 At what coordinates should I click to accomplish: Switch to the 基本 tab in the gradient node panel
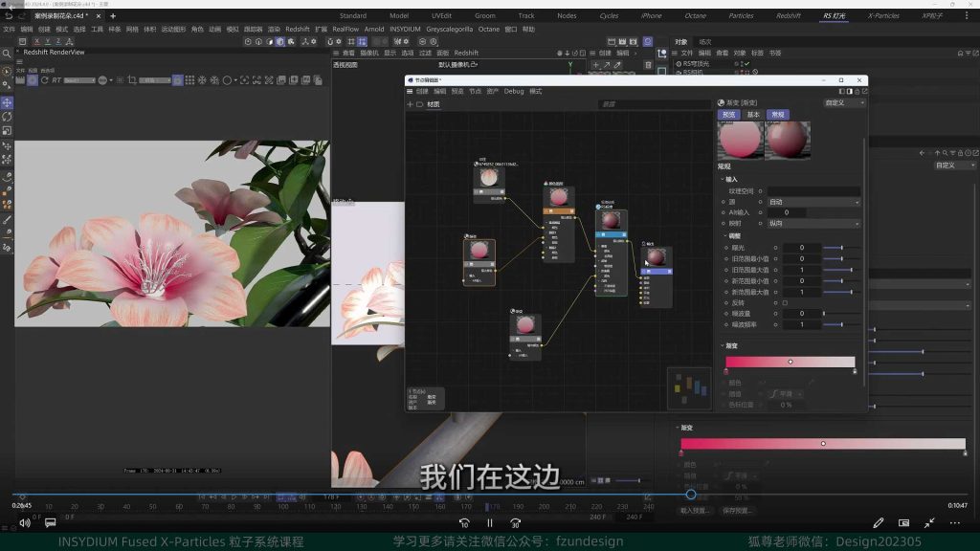click(753, 114)
